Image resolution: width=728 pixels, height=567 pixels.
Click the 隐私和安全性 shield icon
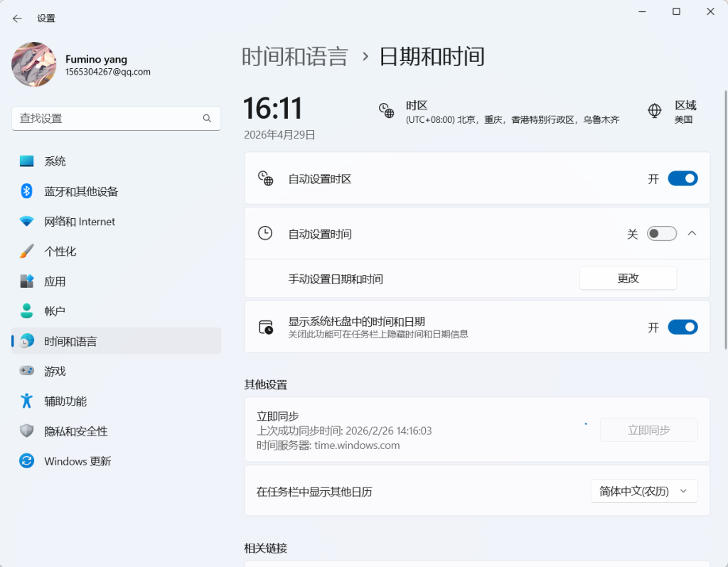tap(26, 431)
